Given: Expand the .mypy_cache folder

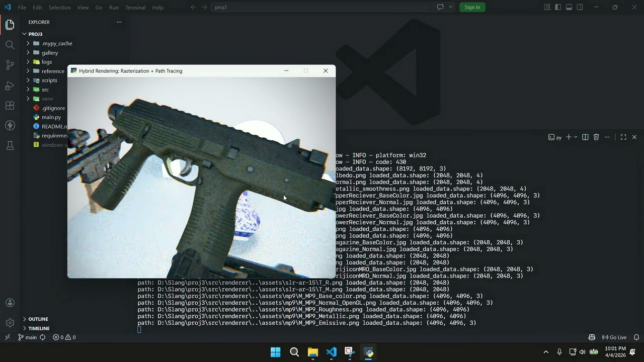Looking at the screenshot, I should 74,43.
